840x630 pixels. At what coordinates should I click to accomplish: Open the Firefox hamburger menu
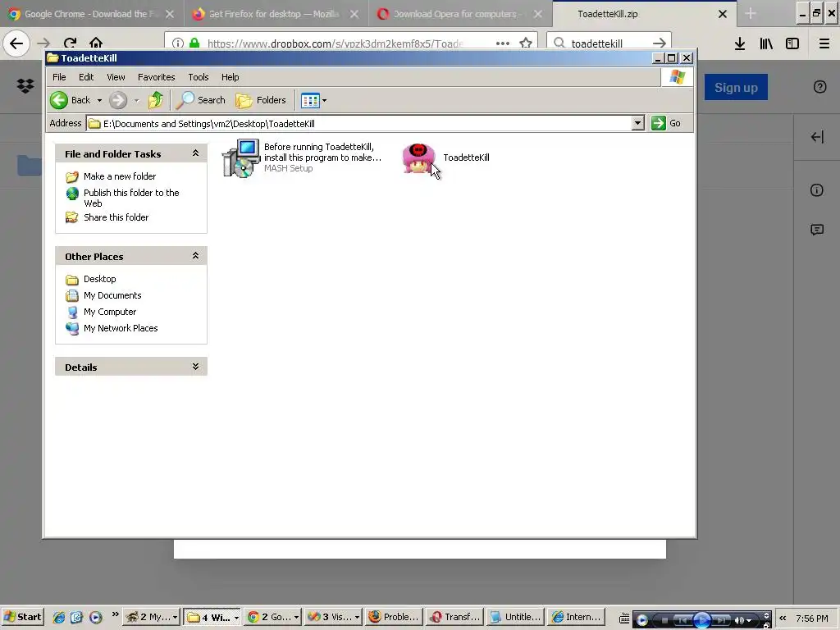click(824, 43)
